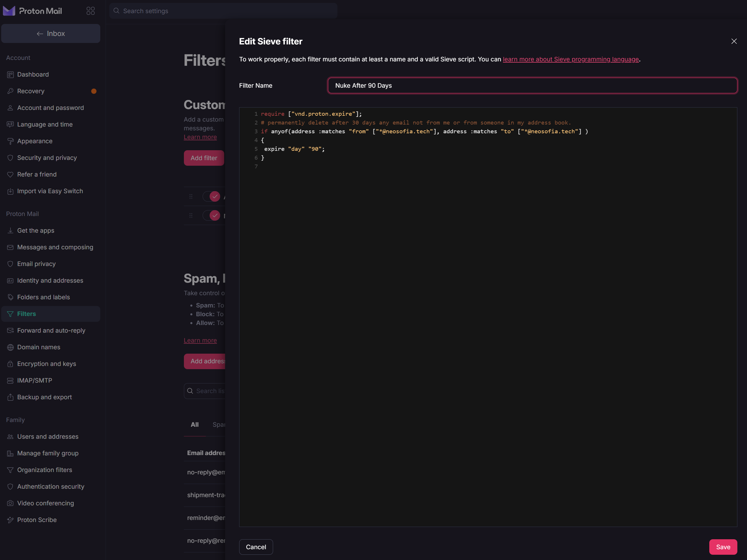Toggle the second custom filter switch
Viewport: 747px width, 560px height.
pyautogui.click(x=211, y=215)
